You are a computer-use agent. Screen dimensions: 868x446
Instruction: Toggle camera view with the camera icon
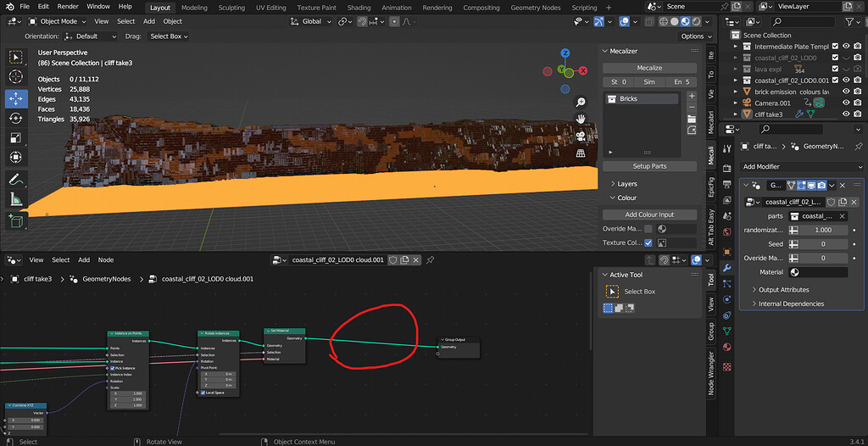[x=581, y=136]
